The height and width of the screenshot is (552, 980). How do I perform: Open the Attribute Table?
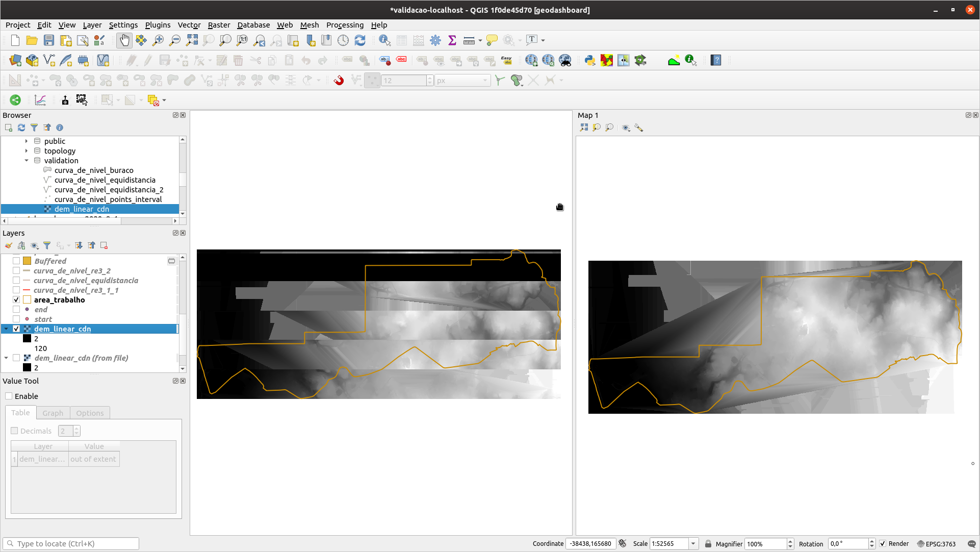[x=401, y=40]
